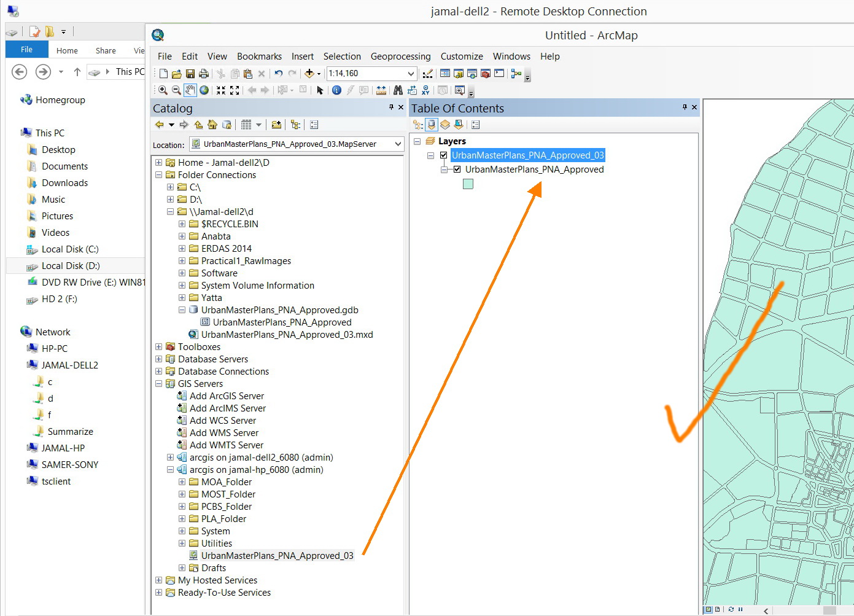The height and width of the screenshot is (616, 854).
Task: Choose the Select Elements arrow tool
Action: tap(320, 90)
